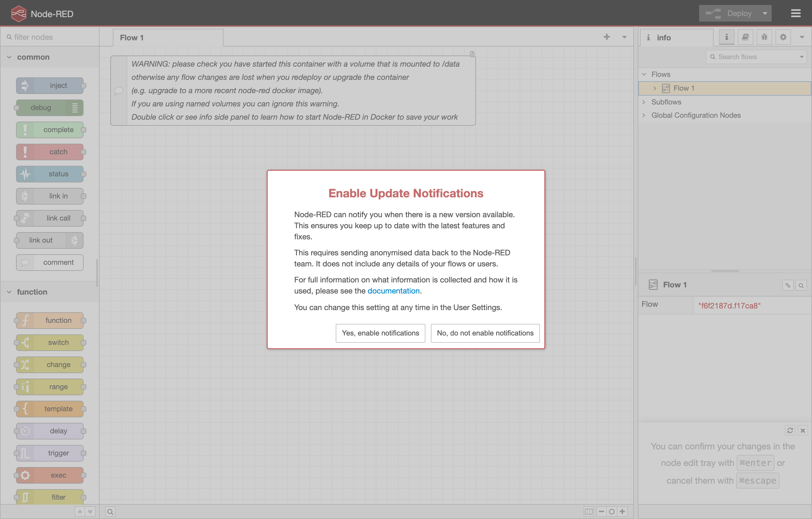This screenshot has width=812, height=519.
Task: Open the main hamburger menu
Action: (x=796, y=14)
